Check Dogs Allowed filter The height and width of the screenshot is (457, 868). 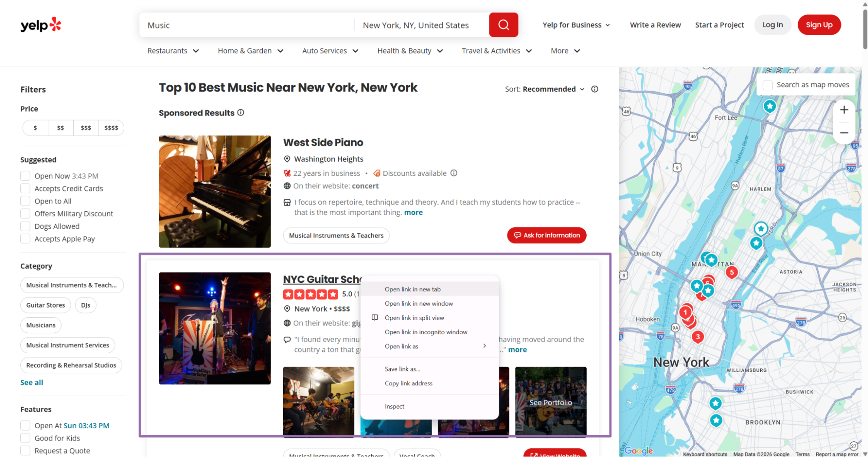(25, 226)
